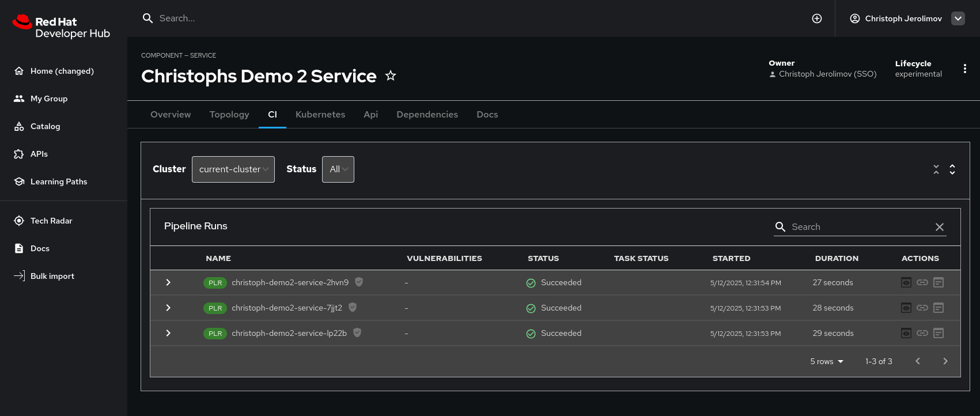980x416 pixels.
Task: Click the signed shield badge beside christoph-demo2-service-2hvn9
Action: [x=359, y=282]
